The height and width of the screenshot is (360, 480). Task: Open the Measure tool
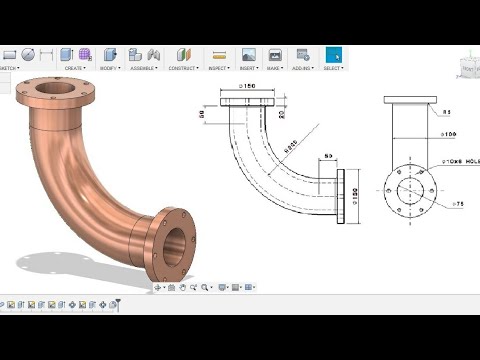(219, 55)
